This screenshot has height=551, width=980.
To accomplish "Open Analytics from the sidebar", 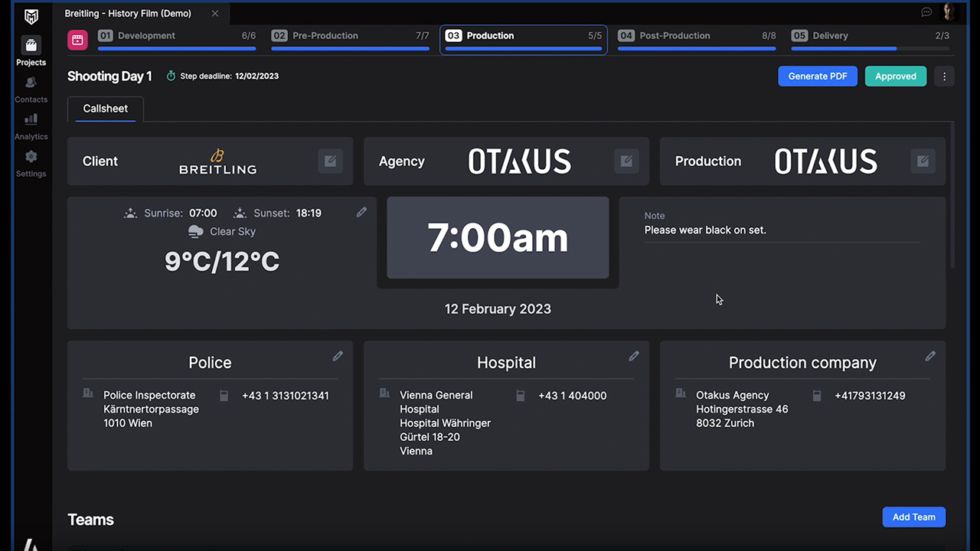I will (31, 126).
